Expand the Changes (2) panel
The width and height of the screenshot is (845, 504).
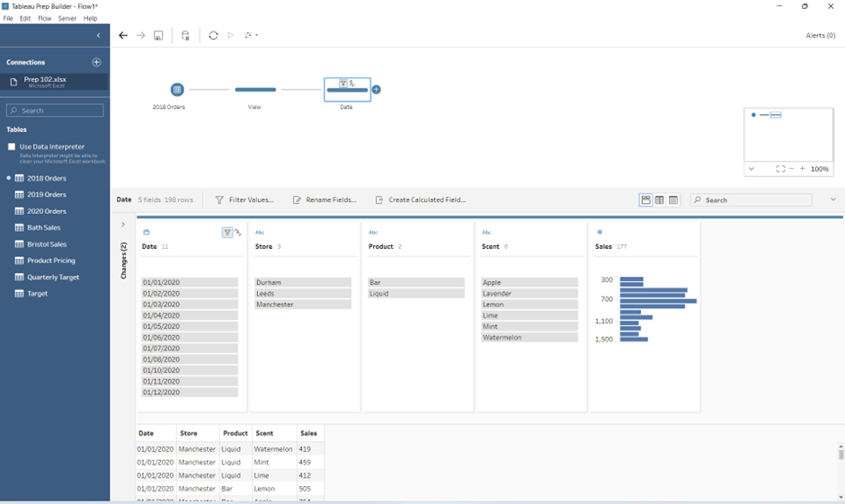click(x=123, y=225)
